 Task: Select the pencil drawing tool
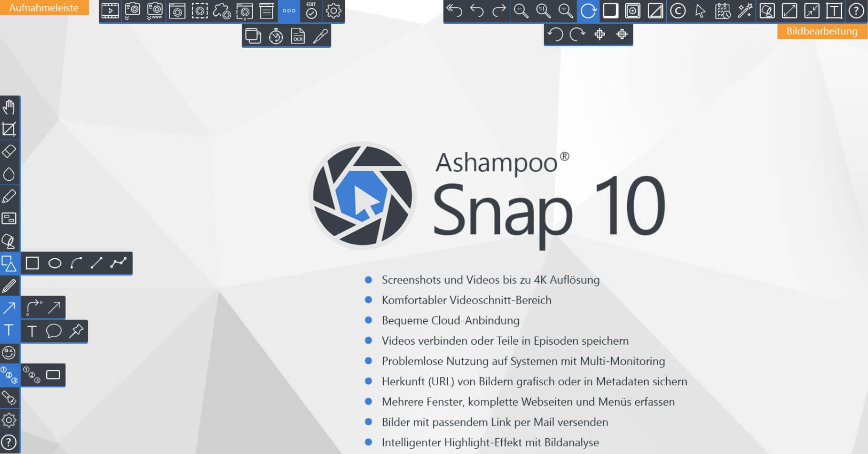pyautogui.click(x=9, y=285)
